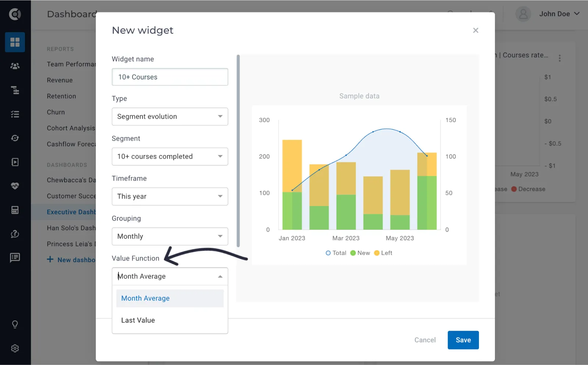Open Chewbacca's dashboard
Image resolution: width=588 pixels, height=365 pixels.
(71, 180)
